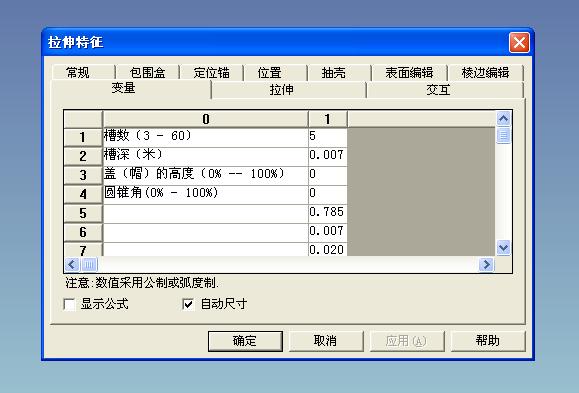Click the empty name cell in row 6
Screen dimensions: 579x393
tap(206, 232)
